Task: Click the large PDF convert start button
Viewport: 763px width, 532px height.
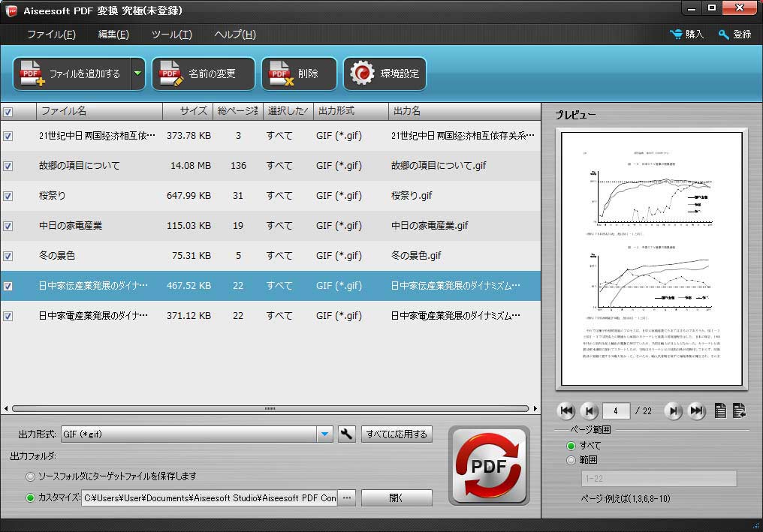Action: tap(489, 466)
